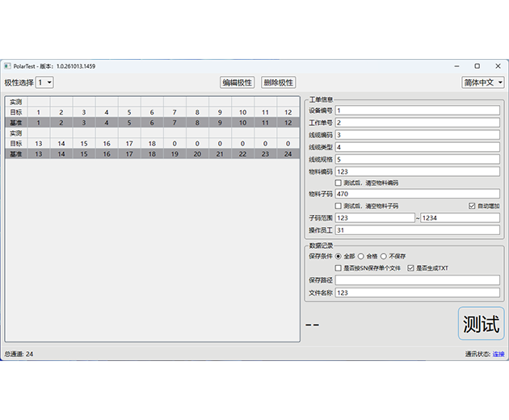Click the 数据记录 group title
The width and height of the screenshot is (509, 420).
tap(321, 246)
